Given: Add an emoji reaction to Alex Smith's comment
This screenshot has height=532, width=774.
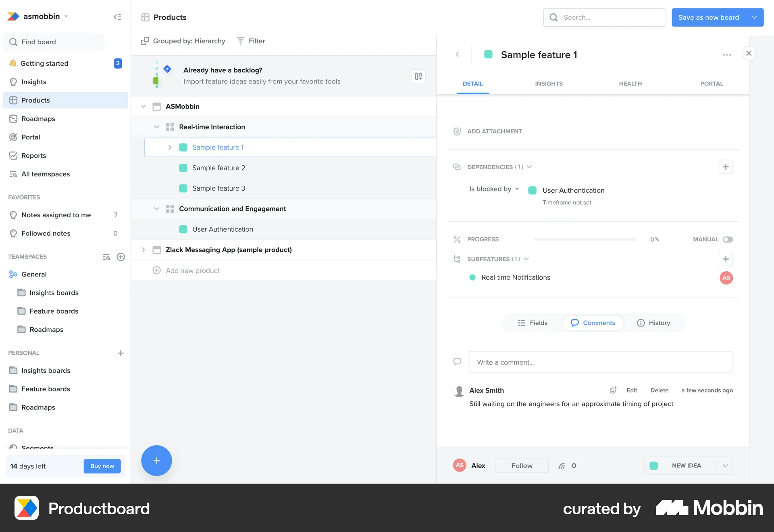Looking at the screenshot, I should 613,390.
